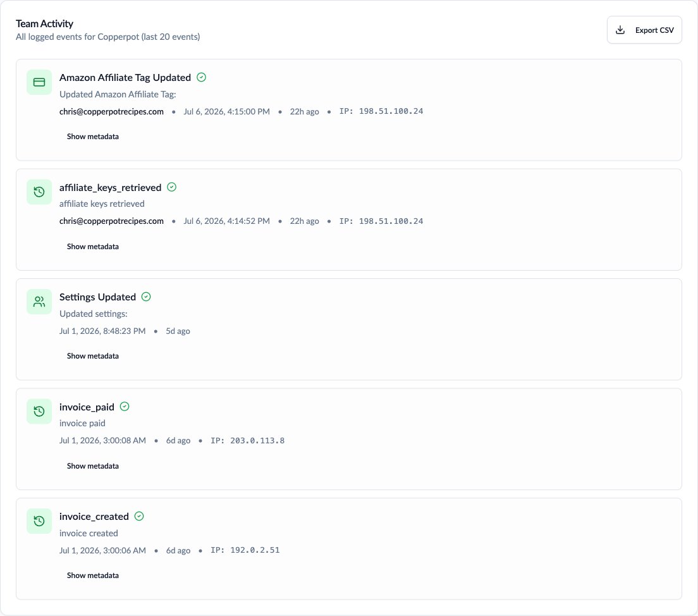698x616 pixels.
Task: Click the success checkmark next to Amazon Affiliate Tag Updated
Action: (201, 78)
